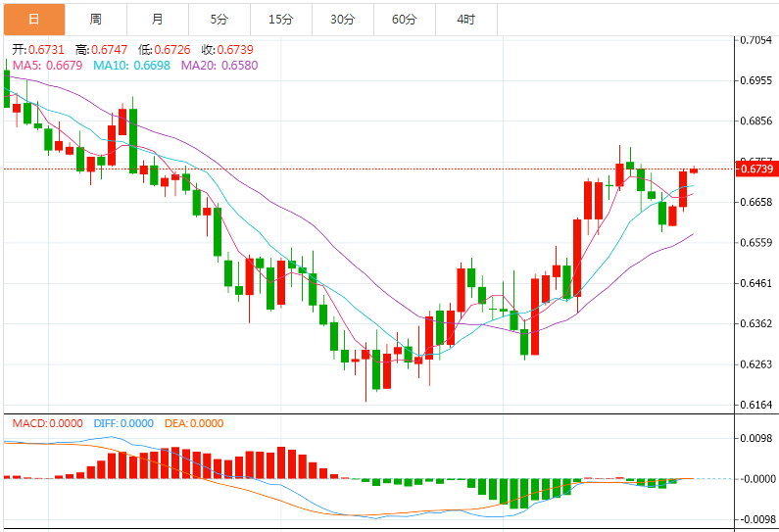The width and height of the screenshot is (779, 532).
Task: Show the 30分 interval chart
Action: pos(342,19)
